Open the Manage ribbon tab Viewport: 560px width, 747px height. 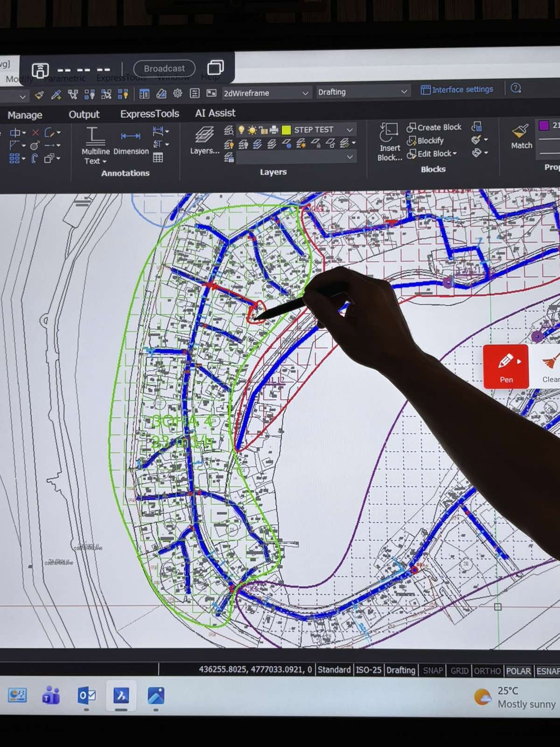[x=25, y=115]
